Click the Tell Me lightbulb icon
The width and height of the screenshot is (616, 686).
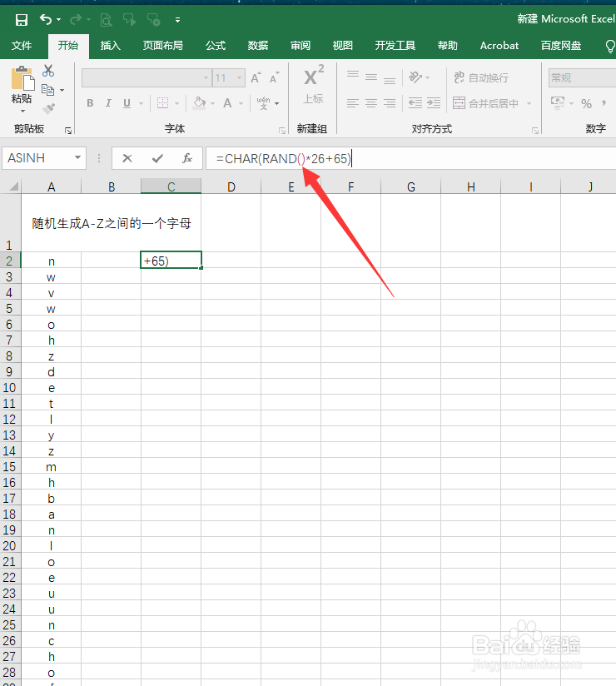[610, 46]
